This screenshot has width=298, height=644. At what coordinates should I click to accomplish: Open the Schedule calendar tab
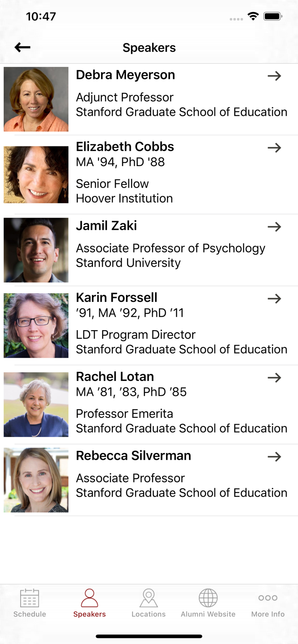(30, 598)
